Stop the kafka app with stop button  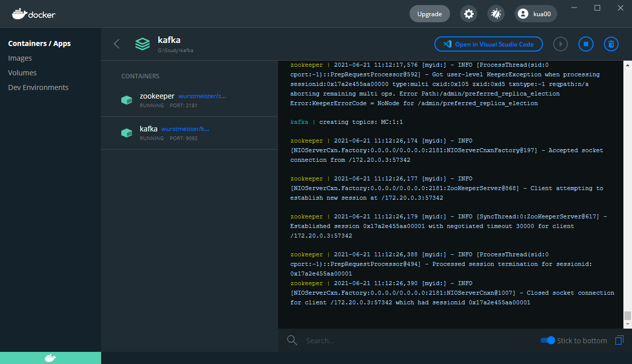point(586,44)
